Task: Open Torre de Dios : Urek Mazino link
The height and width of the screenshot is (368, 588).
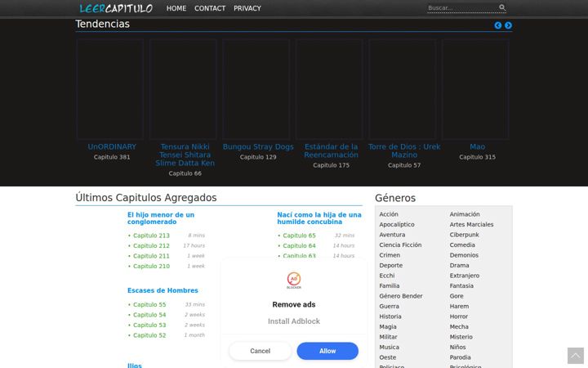Action: tap(404, 151)
